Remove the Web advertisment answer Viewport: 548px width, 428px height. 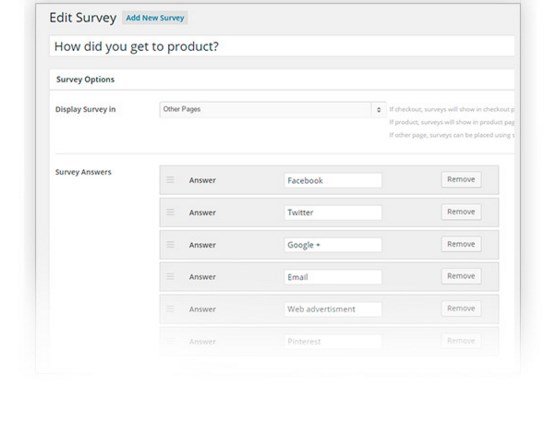[x=461, y=309]
